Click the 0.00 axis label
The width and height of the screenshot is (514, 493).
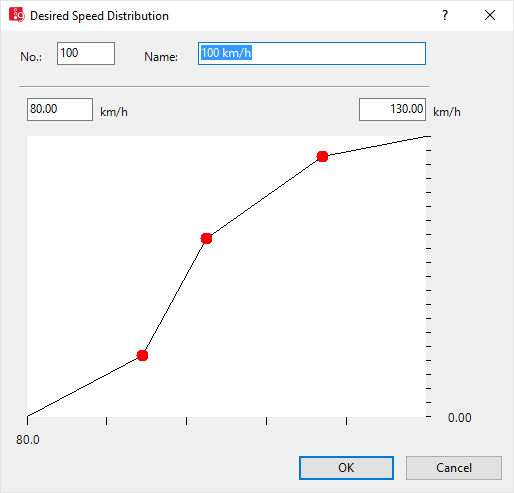pyautogui.click(x=459, y=418)
